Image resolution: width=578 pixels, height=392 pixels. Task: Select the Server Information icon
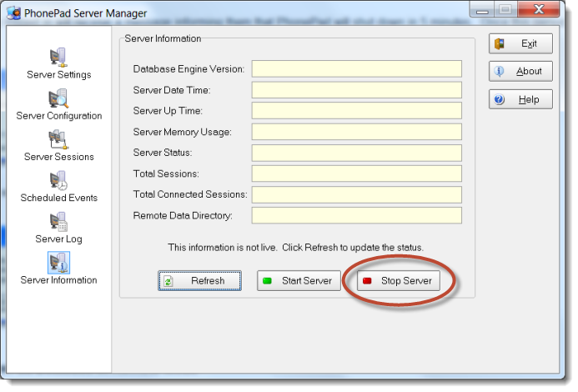click(x=58, y=263)
